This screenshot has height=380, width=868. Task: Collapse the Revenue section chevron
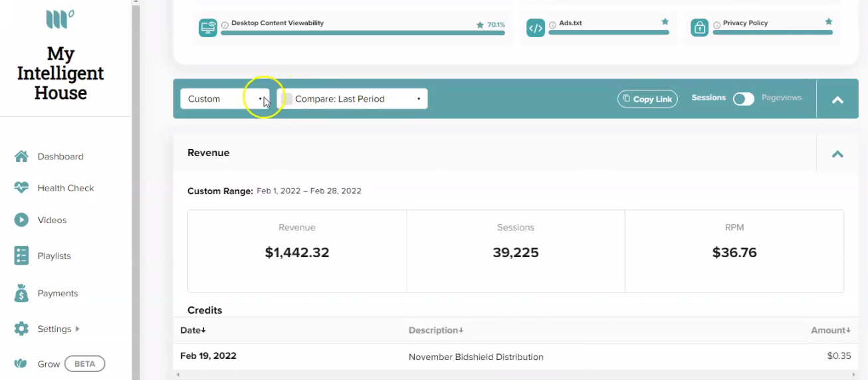[x=837, y=153]
